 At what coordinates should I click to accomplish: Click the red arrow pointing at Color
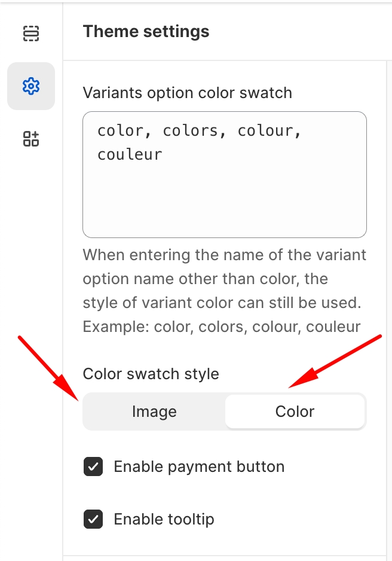click(336, 361)
